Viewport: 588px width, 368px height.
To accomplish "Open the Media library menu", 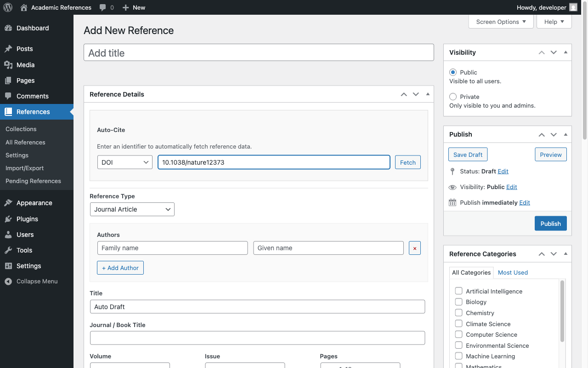I will (25, 65).
